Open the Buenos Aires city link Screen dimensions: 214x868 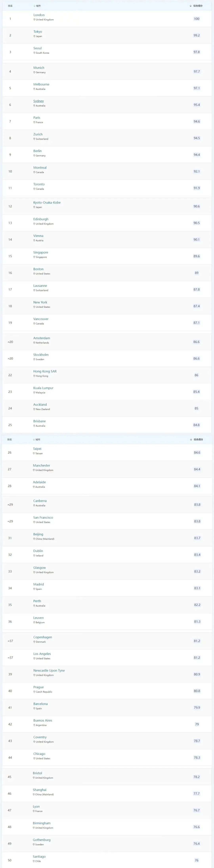pyautogui.click(x=43, y=720)
